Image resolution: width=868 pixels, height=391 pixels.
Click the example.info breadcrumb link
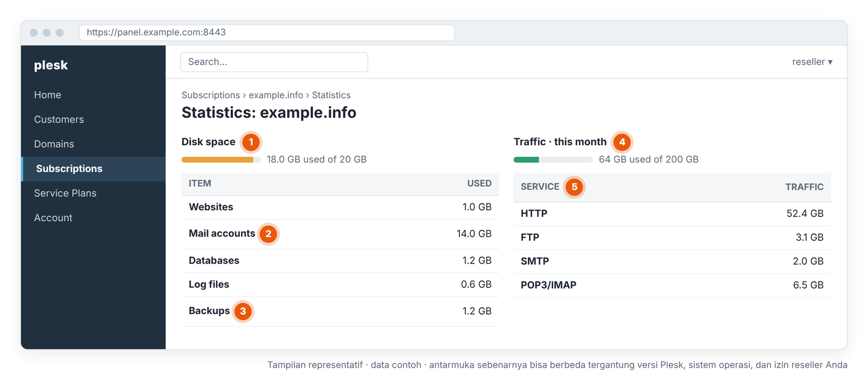click(276, 95)
